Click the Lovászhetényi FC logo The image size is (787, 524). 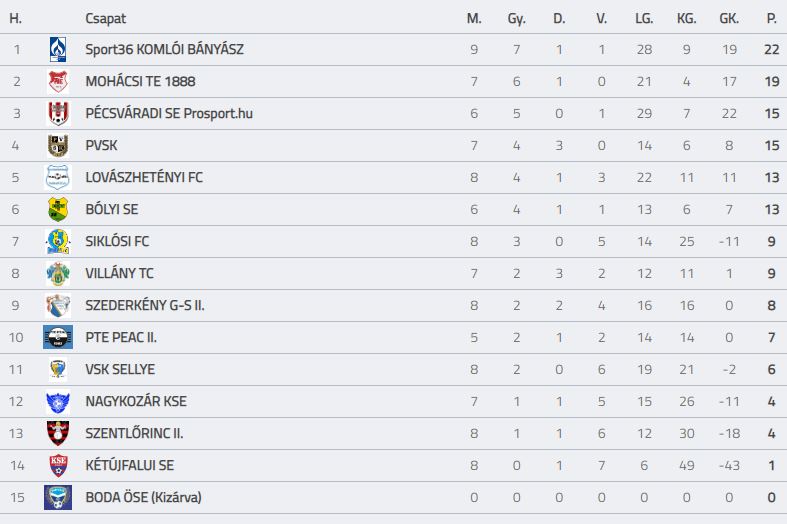(x=58, y=177)
